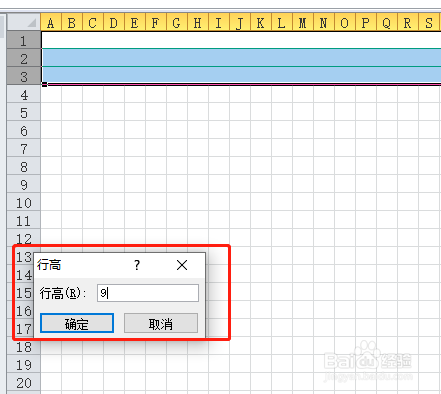Select column P header
This screenshot has width=441, height=394.
[x=366, y=23]
